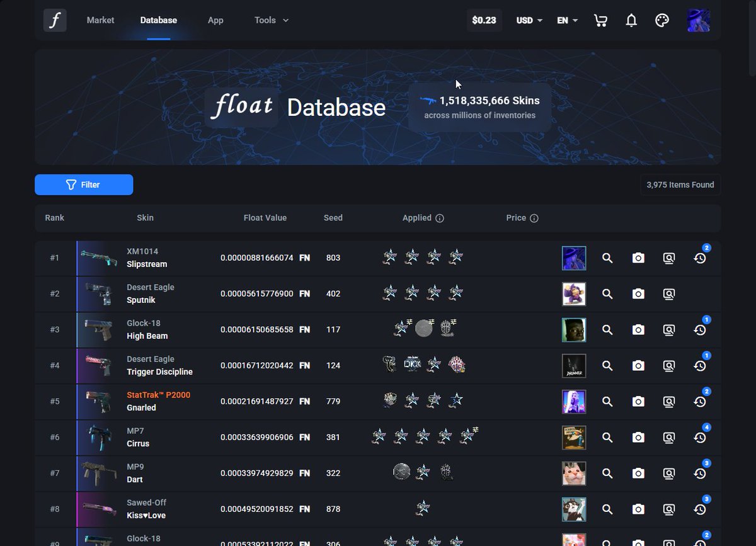This screenshot has width=756, height=546.
Task: Find similar items for MP9 Dart
Action: 669,474
